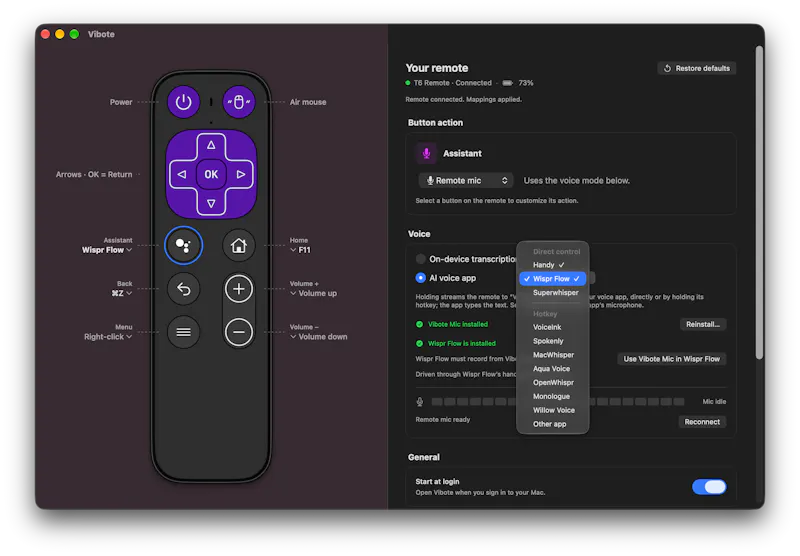Click Use Vibote Mic in Wispr Flow button
The width and height of the screenshot is (800, 556).
(671, 359)
